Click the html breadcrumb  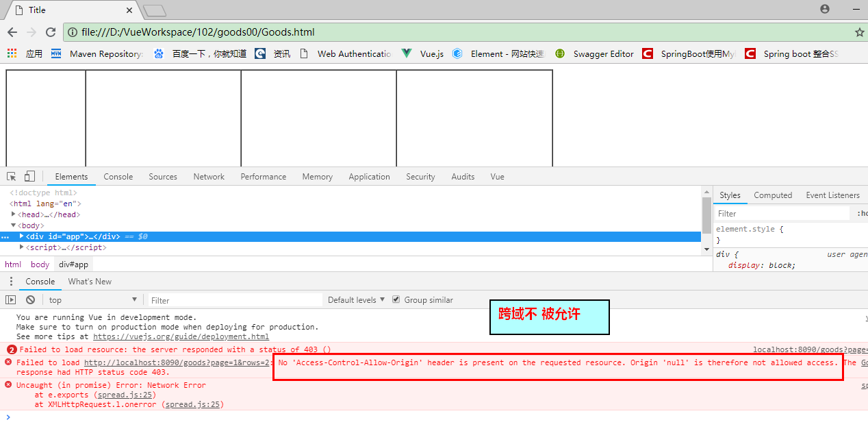point(13,264)
